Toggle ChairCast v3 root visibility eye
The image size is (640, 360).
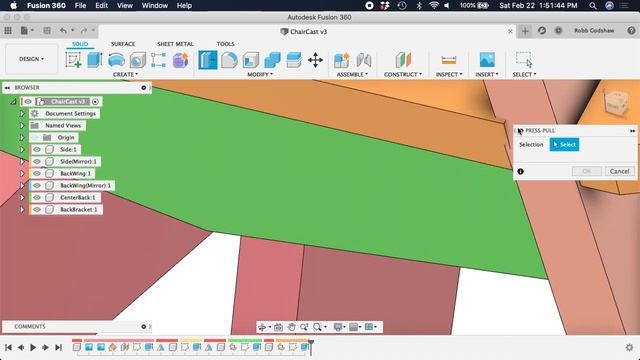click(x=28, y=102)
